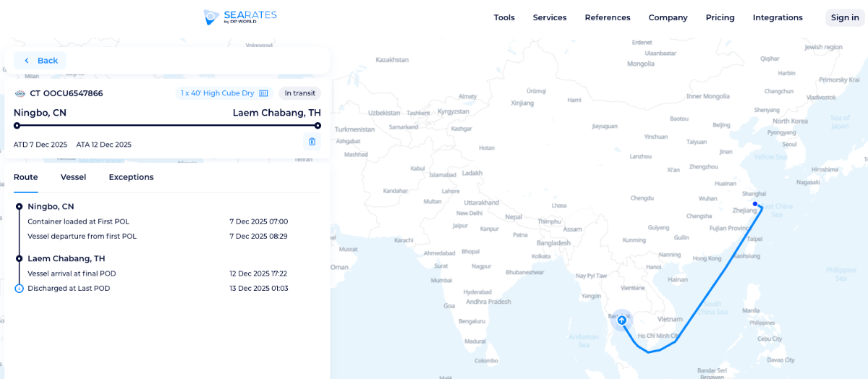Click the Discharged at Last POD status icon
This screenshot has height=379, width=868.
tap(19, 289)
